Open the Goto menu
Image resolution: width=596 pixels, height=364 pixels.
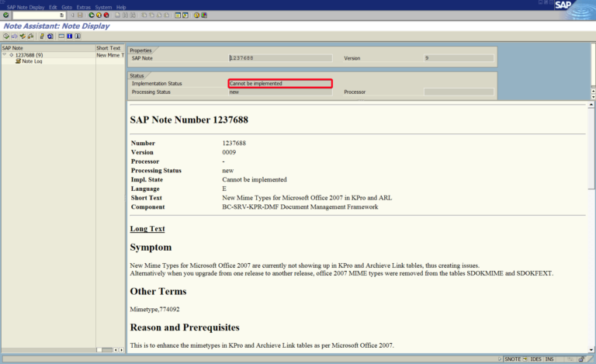tap(67, 7)
